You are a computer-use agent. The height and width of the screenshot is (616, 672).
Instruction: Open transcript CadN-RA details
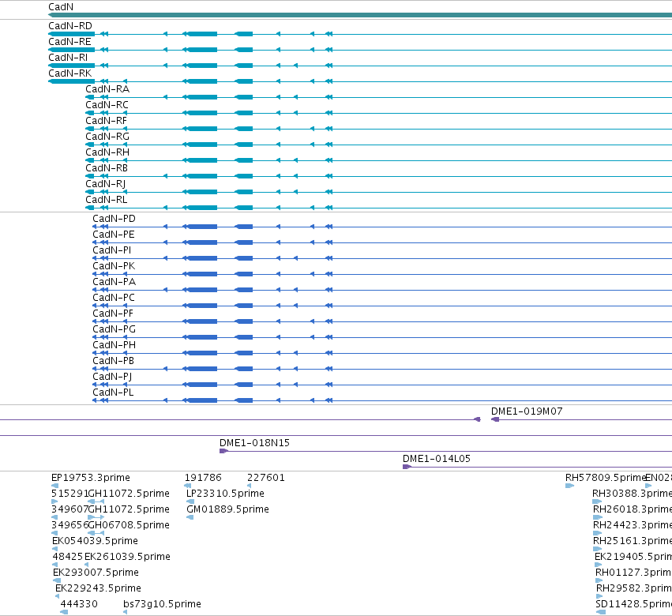point(107,89)
